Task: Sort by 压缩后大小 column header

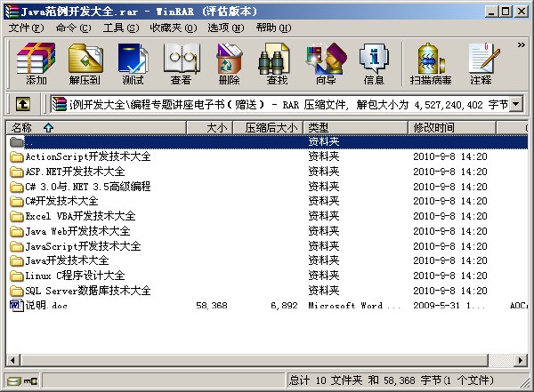Action: pos(269,128)
